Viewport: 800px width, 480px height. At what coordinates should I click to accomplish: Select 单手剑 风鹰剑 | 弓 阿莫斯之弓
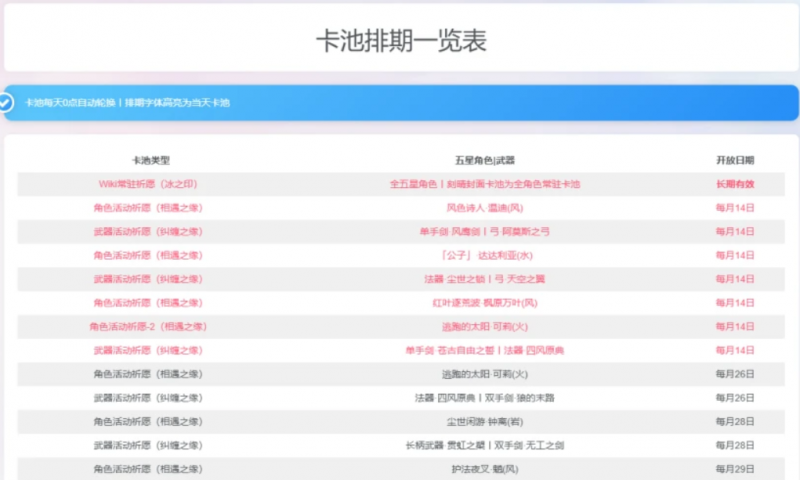tap(484, 231)
